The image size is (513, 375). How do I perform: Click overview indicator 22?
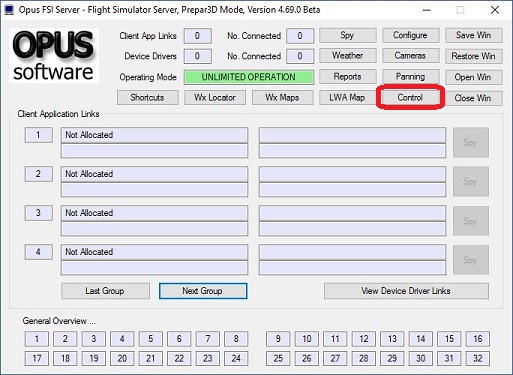pyautogui.click(x=179, y=359)
